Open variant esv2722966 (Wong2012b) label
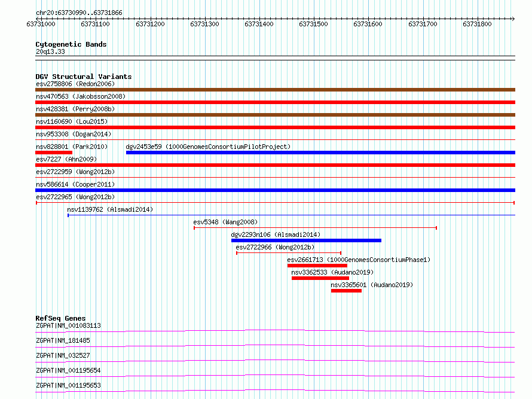Image resolution: width=532 pixels, height=399 pixels. [x=275, y=247]
